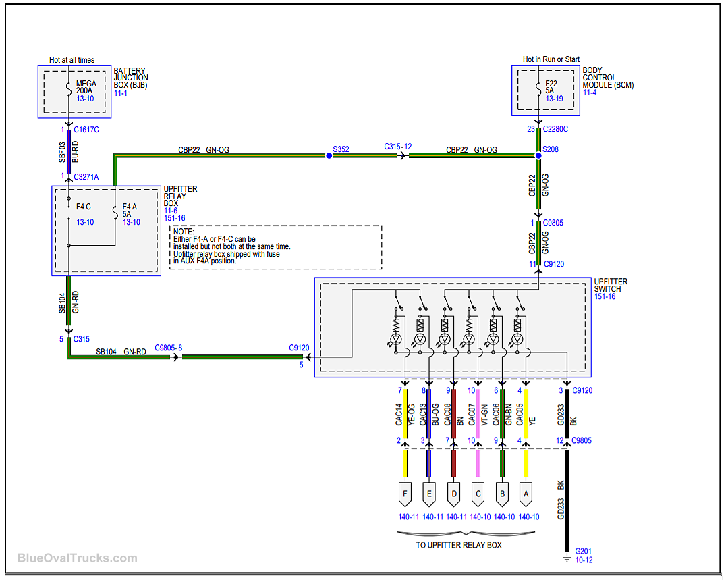Select the yellow CAC05 YE wire

(x=526, y=417)
